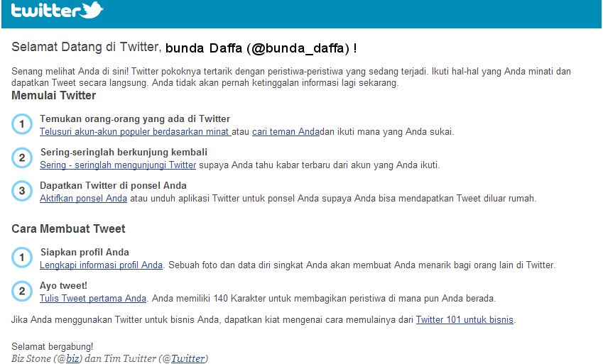The image size is (603, 364).
Task: Click step 1 circle beside Siapkan profil Anda
Action: click(x=22, y=258)
